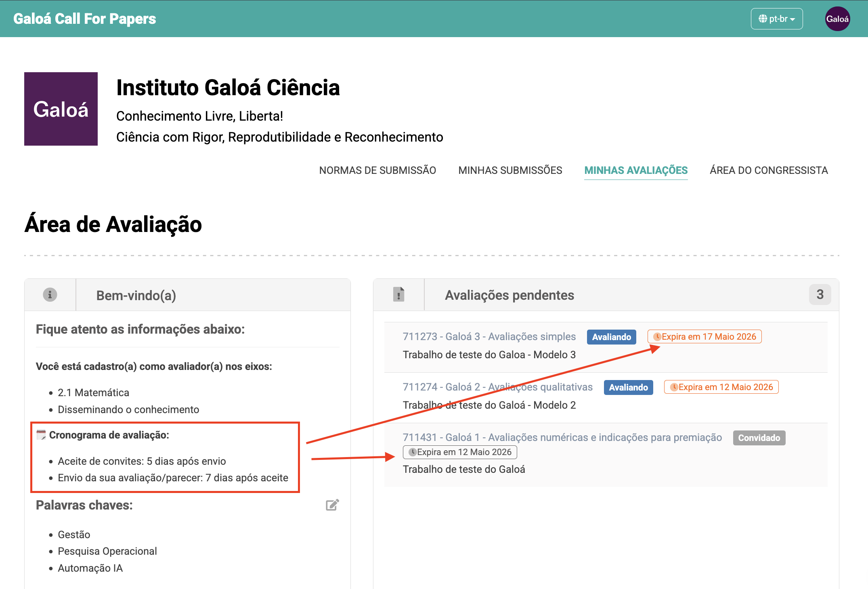The image size is (868, 589).
Task: Click the pending evaluations count badge 3
Action: 820,294
